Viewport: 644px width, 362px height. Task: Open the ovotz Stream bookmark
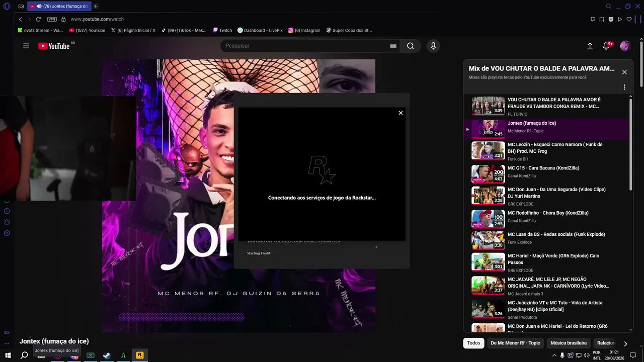click(x=40, y=30)
